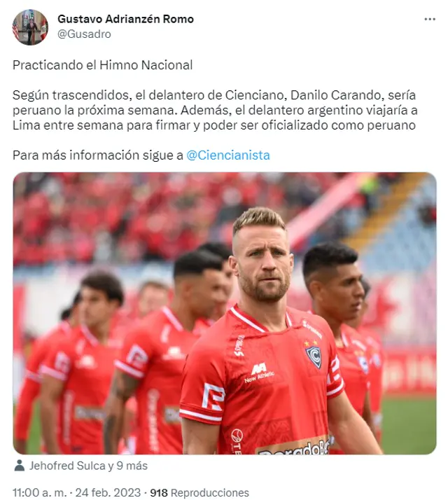Click the 11:00 a. m. timestamp

[x=39, y=492]
